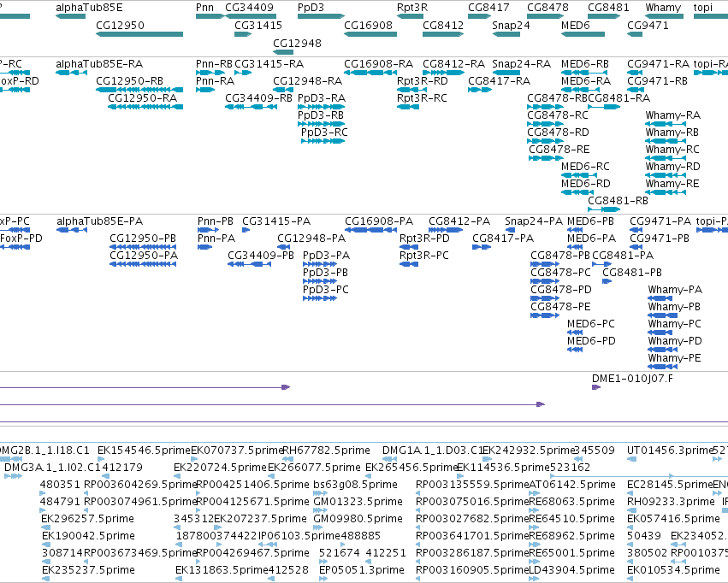Image resolution: width=728 pixels, height=583 pixels.
Task: Select the EK010534.5prime EST label
Action: coord(673,570)
